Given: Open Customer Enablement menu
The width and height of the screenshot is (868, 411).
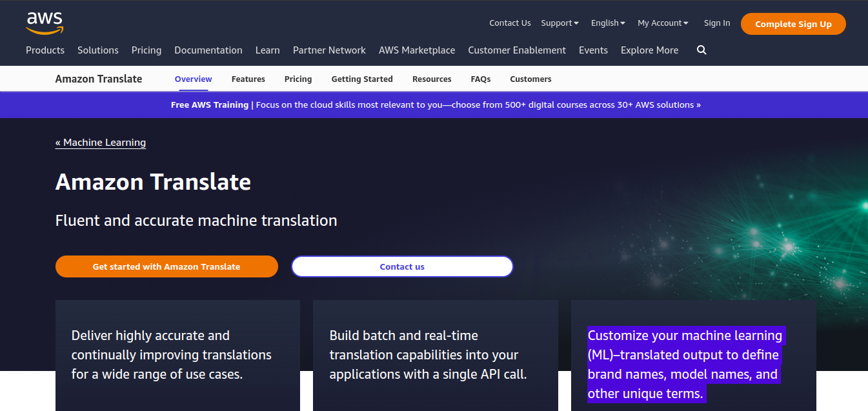Looking at the screenshot, I should click(x=517, y=50).
